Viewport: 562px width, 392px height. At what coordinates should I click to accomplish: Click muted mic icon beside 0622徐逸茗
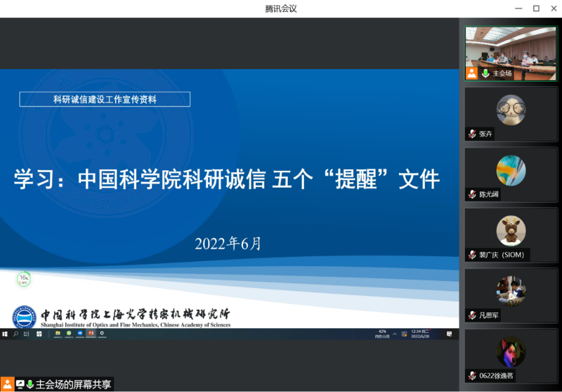pyautogui.click(x=472, y=375)
